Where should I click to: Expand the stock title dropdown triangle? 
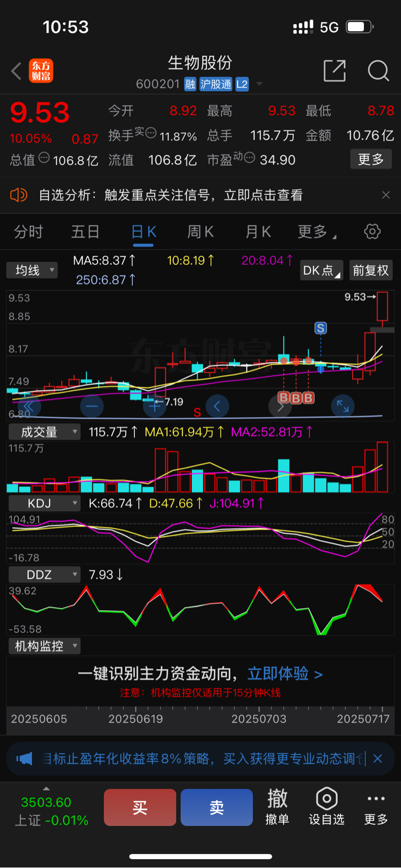tap(260, 84)
